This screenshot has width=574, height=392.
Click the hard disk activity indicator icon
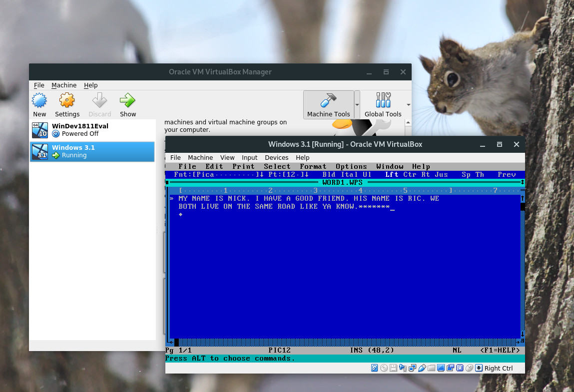click(x=375, y=368)
